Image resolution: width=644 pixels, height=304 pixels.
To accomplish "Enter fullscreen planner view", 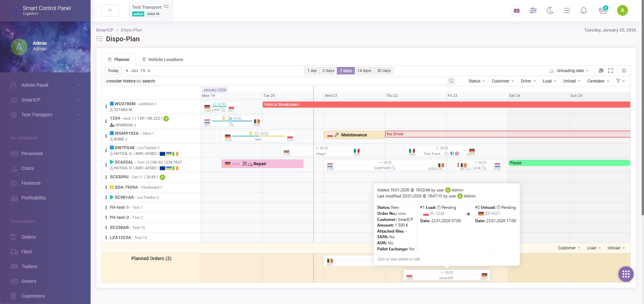I will [x=611, y=71].
